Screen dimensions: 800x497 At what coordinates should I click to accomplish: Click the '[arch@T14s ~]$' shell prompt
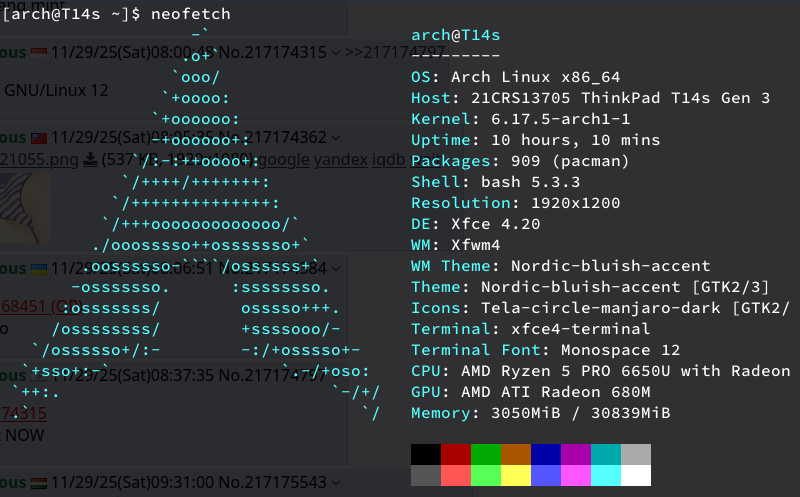coord(71,14)
